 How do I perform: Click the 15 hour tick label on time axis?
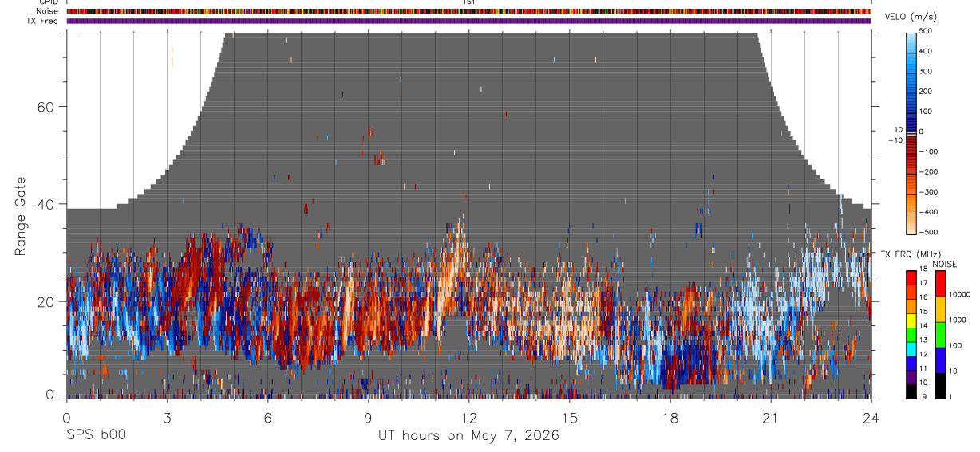tap(569, 417)
